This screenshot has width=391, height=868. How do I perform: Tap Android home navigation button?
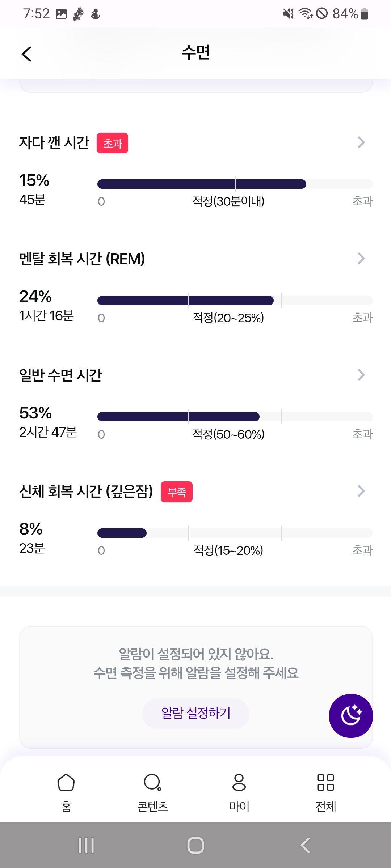point(195,846)
